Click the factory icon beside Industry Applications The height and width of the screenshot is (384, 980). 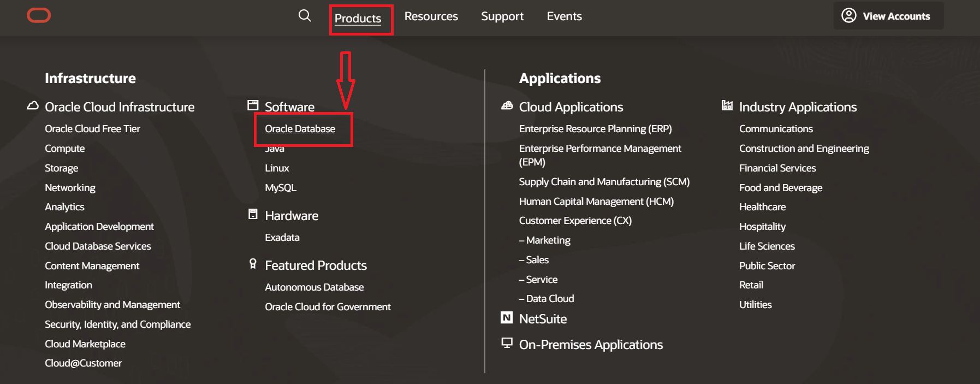(x=727, y=105)
